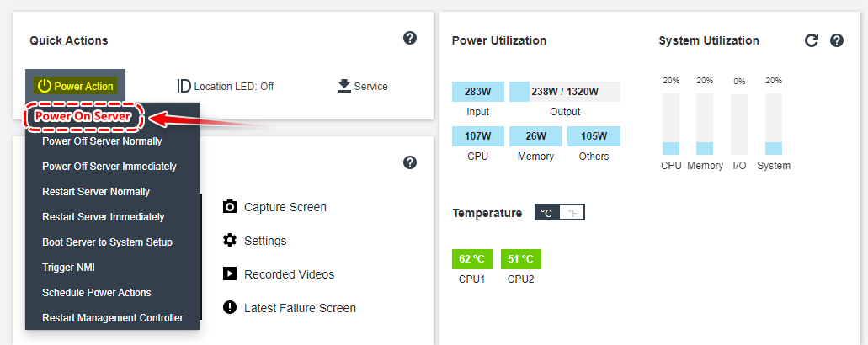Click the refresh icon beside System Utilization
This screenshot has height=345, width=868.
click(x=812, y=40)
